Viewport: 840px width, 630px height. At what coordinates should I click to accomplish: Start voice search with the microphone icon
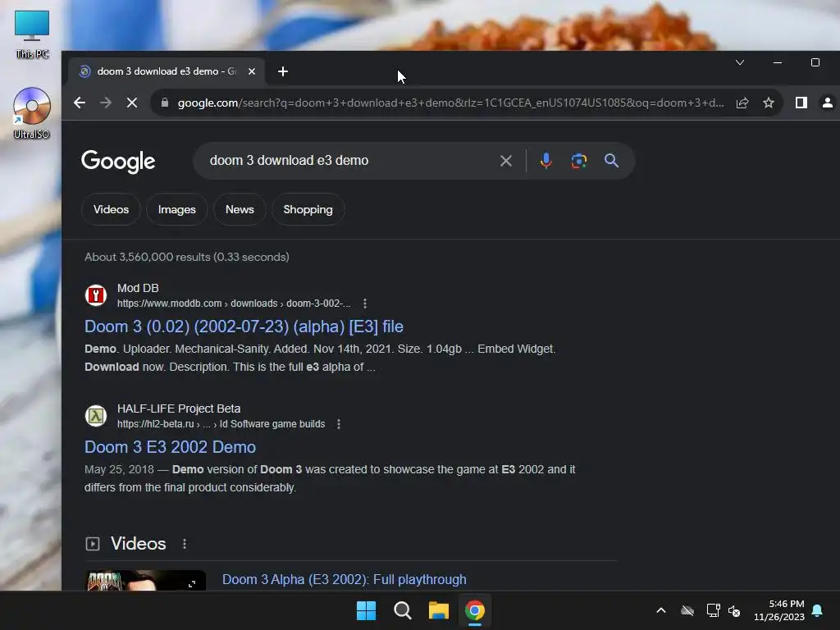546,161
